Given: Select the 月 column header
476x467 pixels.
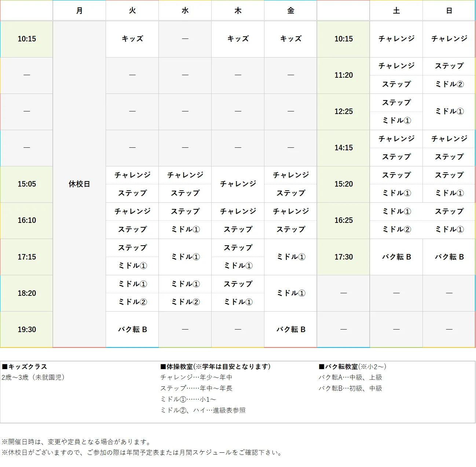Looking at the screenshot, I should [79, 10].
